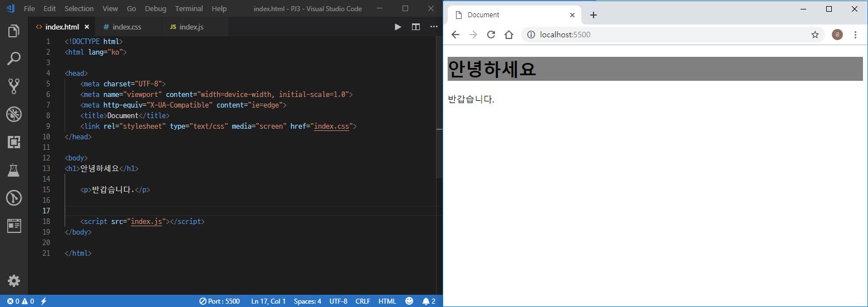Click the VS Code logo icon
This screenshot has height=307, width=868.
10,8
